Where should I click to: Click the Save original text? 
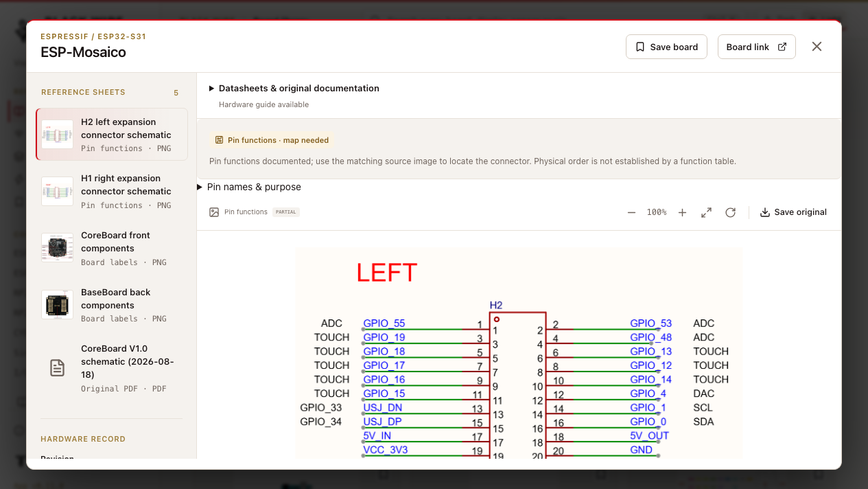coord(801,212)
